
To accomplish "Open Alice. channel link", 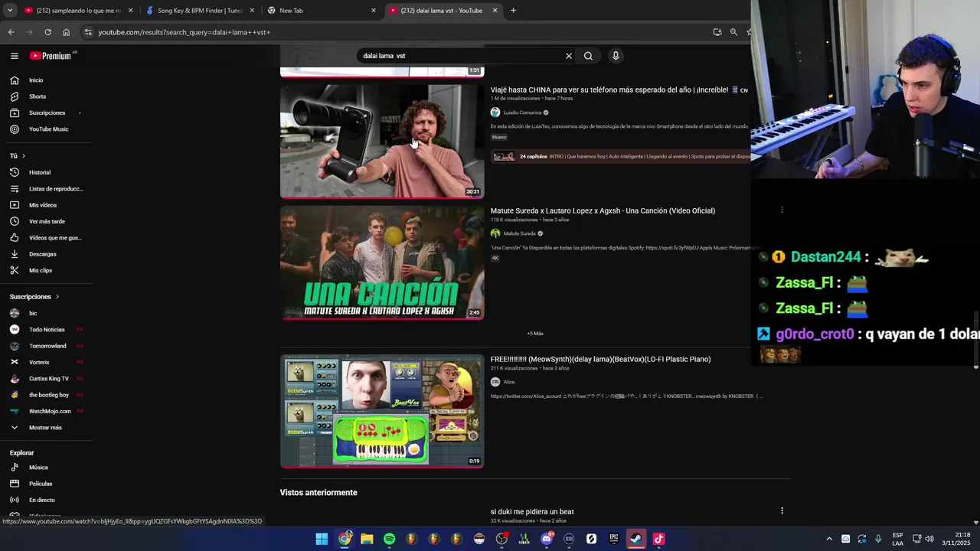I will (x=509, y=382).
